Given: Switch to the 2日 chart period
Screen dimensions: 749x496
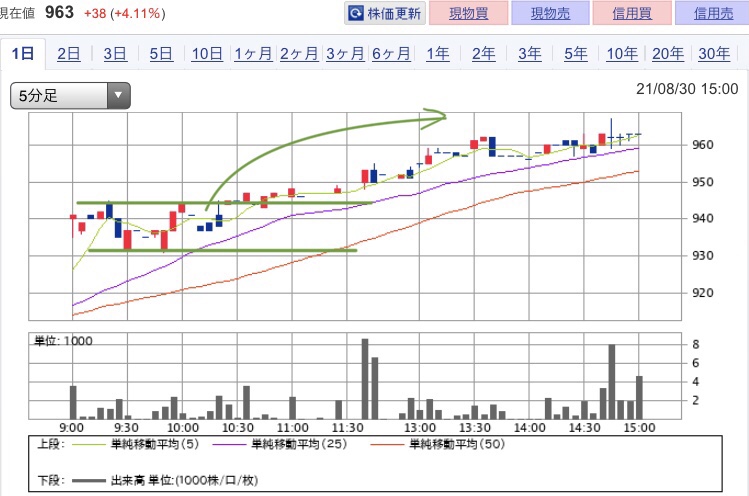Looking at the screenshot, I should (69, 54).
